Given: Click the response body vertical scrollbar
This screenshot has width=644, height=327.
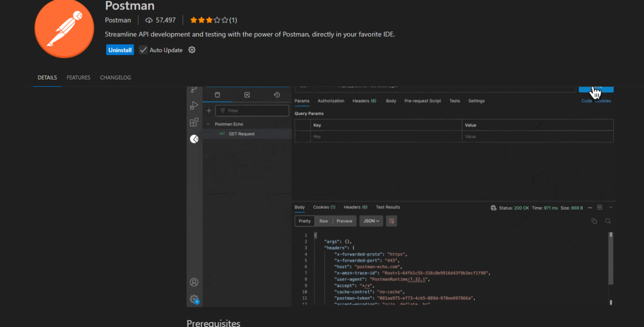Looking at the screenshot, I should click(611, 258).
